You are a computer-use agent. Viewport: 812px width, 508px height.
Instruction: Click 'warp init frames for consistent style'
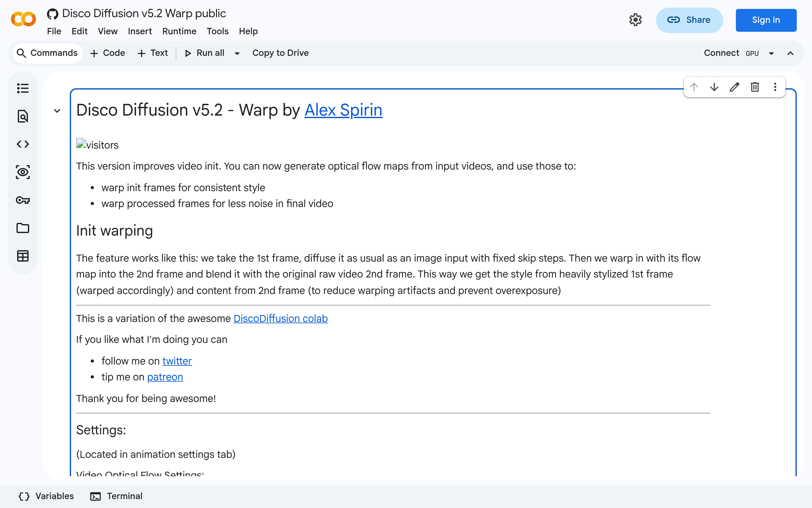183,187
